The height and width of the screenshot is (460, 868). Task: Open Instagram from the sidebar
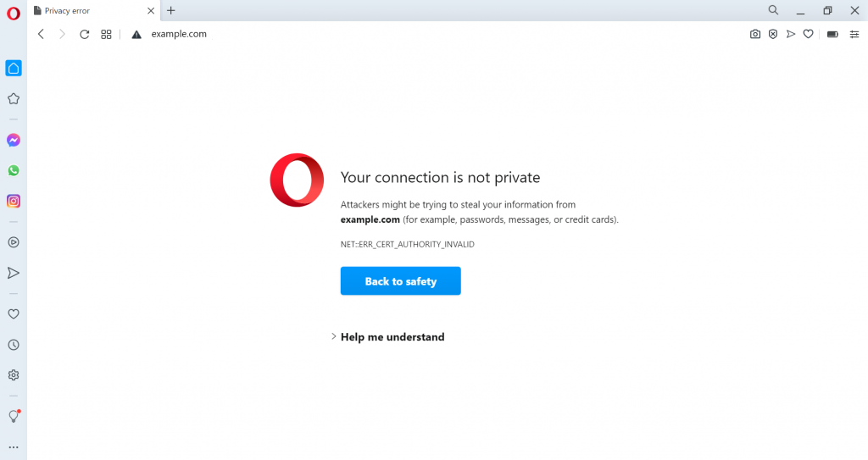coord(14,201)
